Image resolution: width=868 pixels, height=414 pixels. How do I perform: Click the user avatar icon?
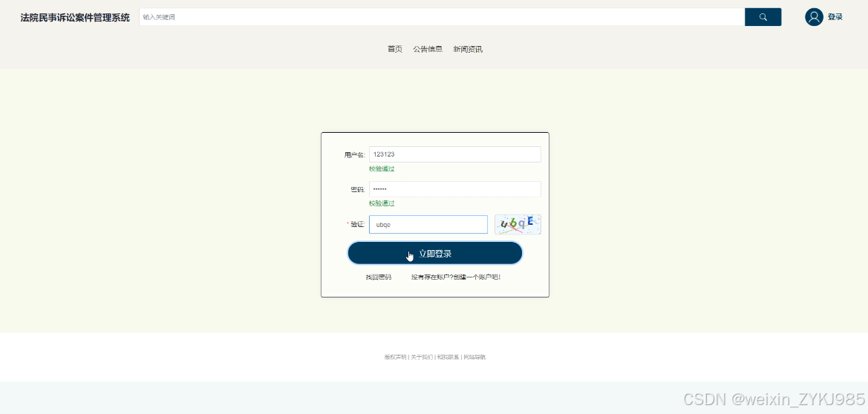[814, 17]
